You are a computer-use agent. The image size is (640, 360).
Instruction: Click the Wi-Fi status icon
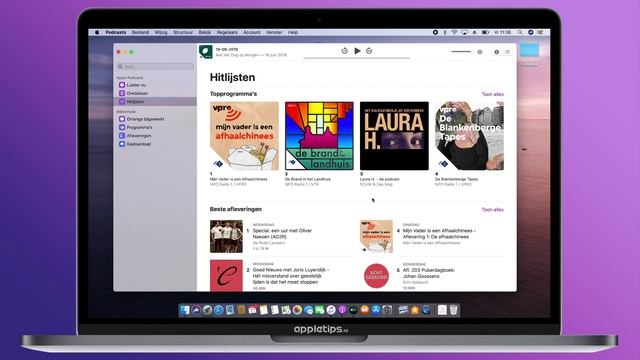(454, 32)
